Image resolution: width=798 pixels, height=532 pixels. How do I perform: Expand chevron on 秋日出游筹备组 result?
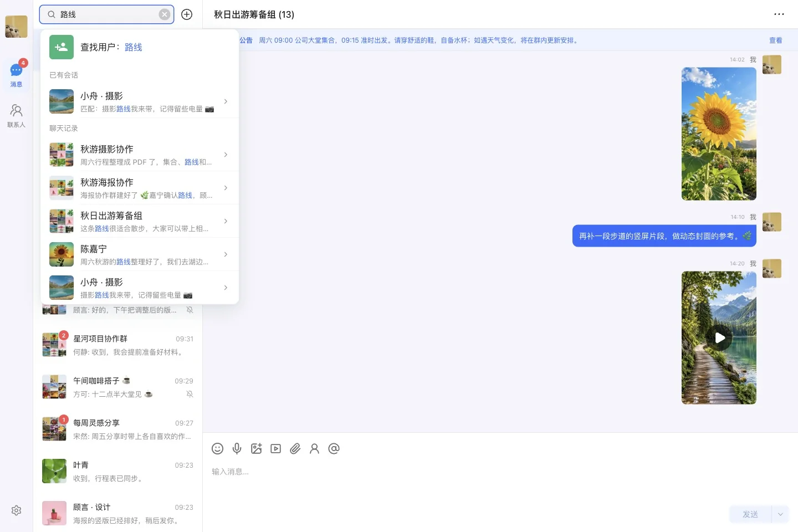pos(226,221)
